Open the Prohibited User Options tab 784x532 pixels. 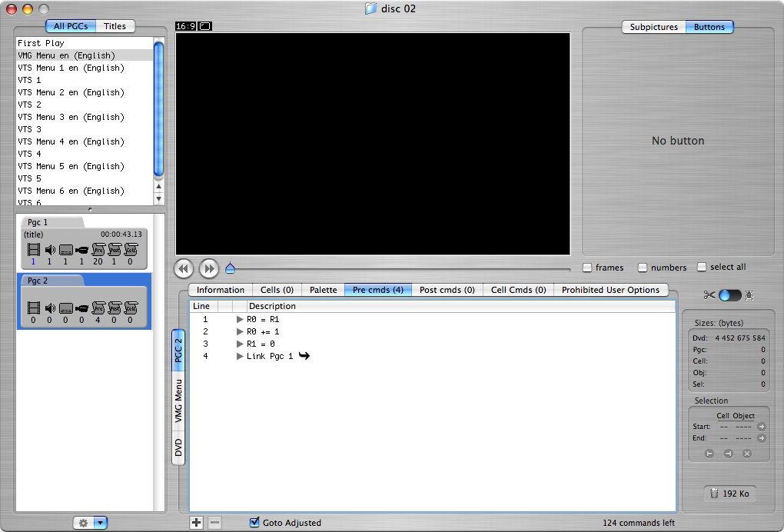[x=610, y=290]
